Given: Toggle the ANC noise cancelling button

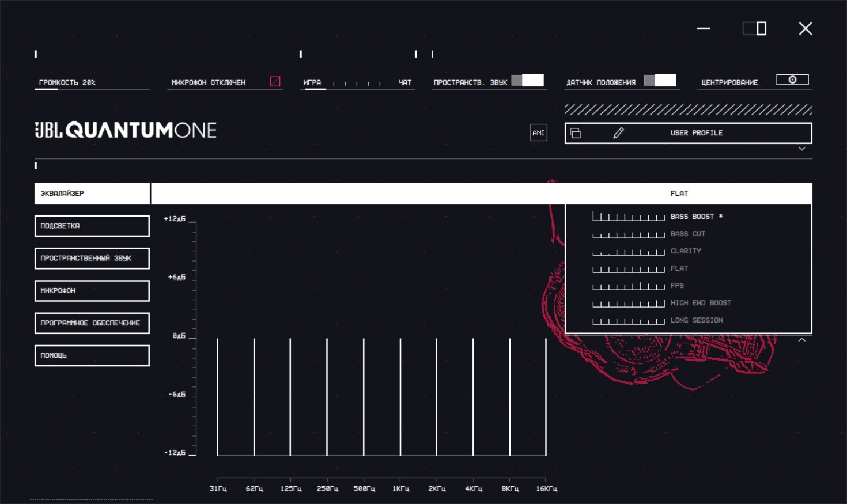Looking at the screenshot, I should click(x=539, y=133).
